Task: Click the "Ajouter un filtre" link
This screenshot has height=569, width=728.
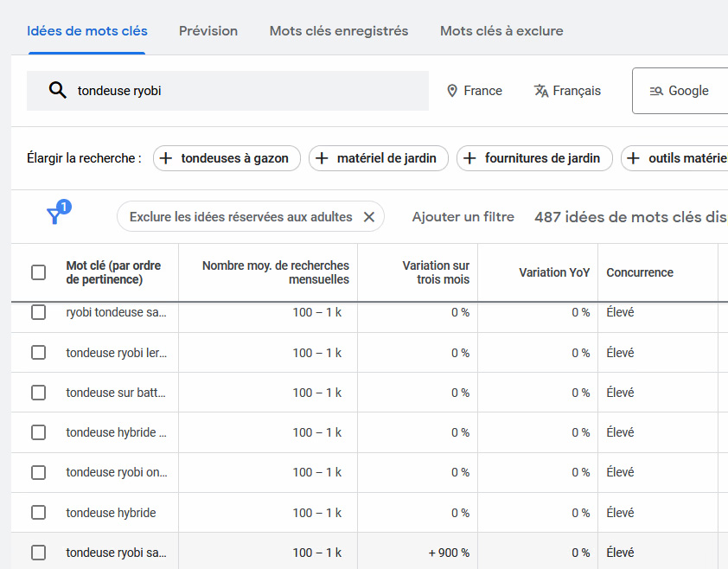Action: (x=463, y=217)
